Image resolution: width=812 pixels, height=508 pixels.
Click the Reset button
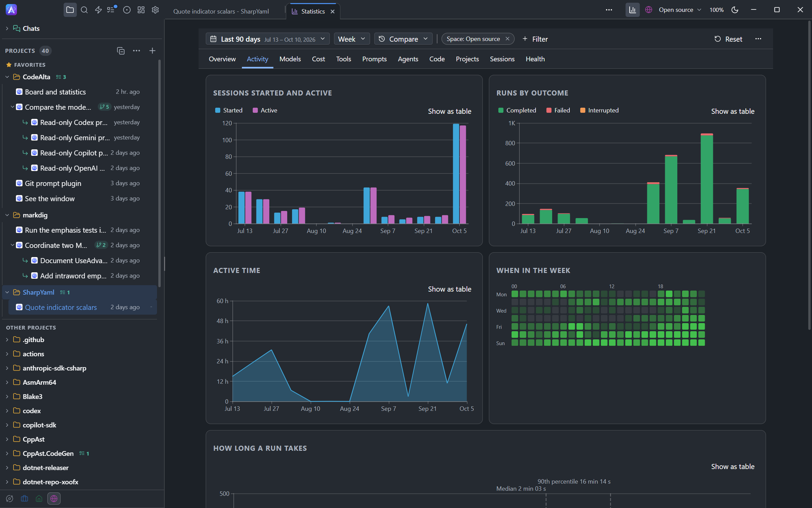coord(728,39)
